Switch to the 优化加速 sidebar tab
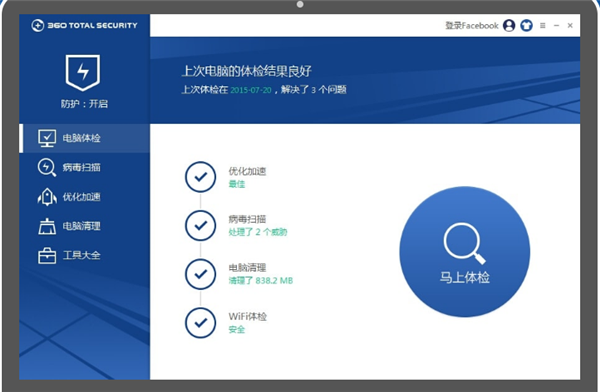Viewport: 600px width, 392px height. [85, 197]
